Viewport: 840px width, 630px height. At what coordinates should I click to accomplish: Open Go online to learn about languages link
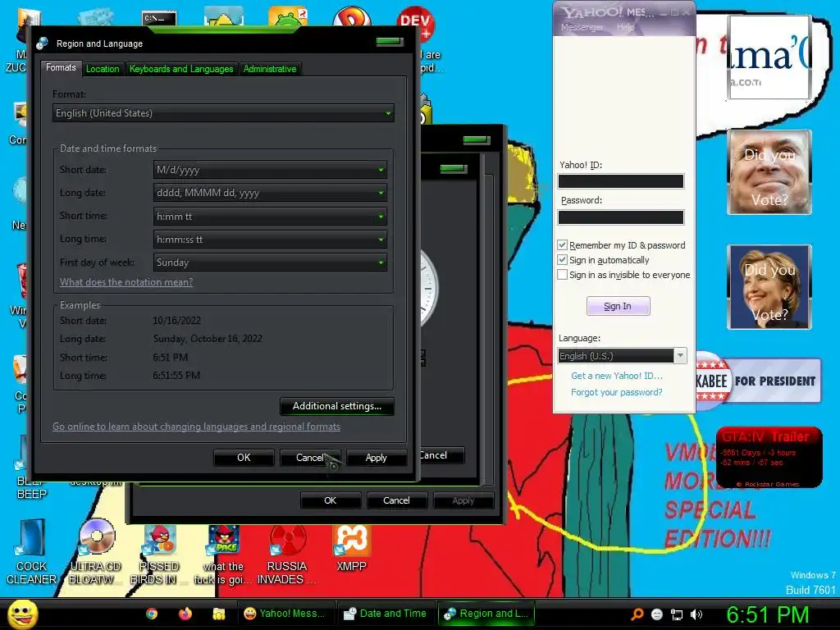[x=196, y=427]
